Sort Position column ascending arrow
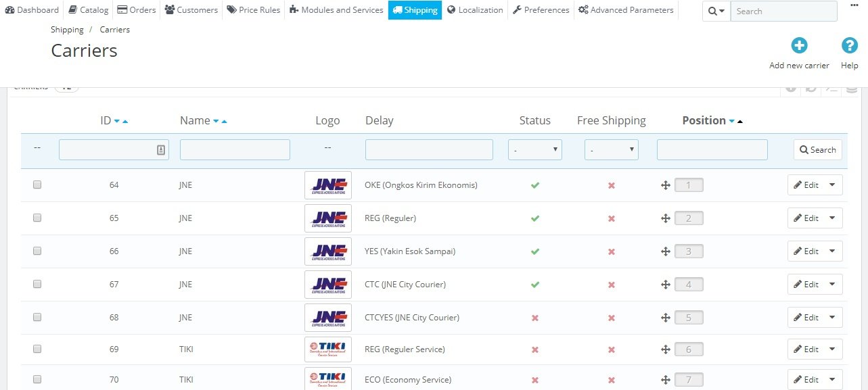Image resolution: width=868 pixels, height=390 pixels. coord(740,122)
